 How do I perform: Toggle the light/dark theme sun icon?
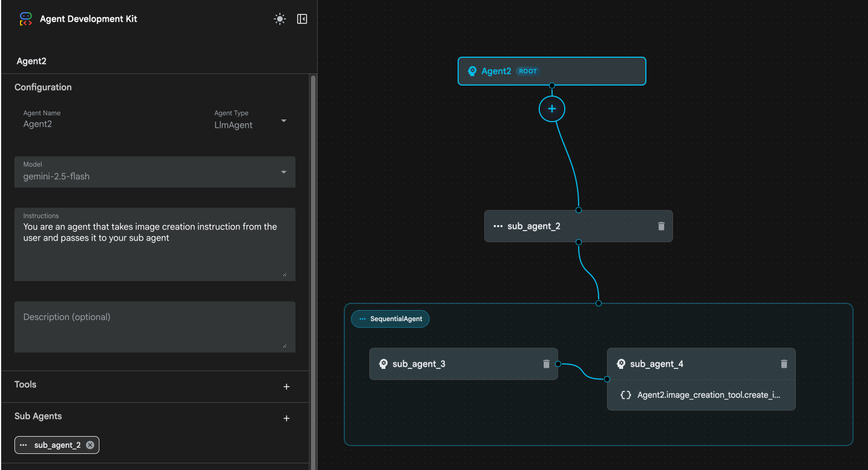280,19
